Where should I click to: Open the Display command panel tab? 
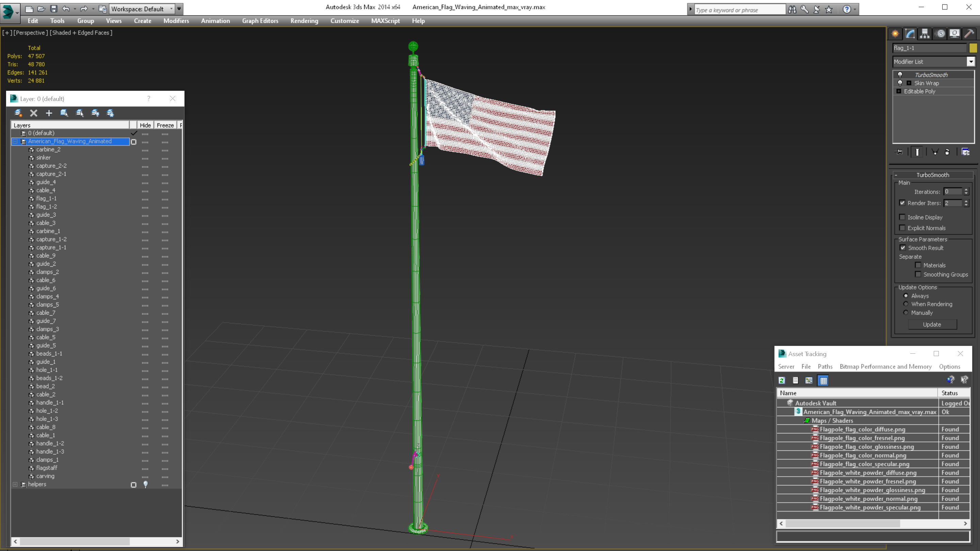(954, 34)
